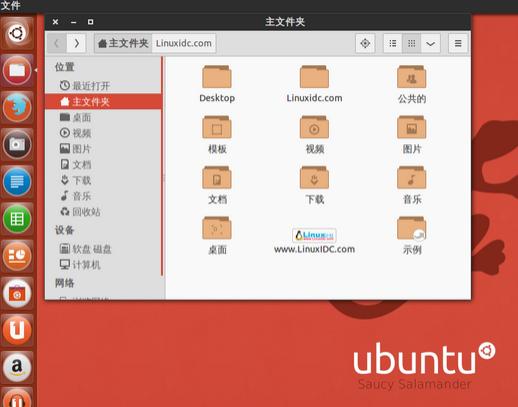Expand the view options dropdown arrow
Screen dimensions: 518x407
pyautogui.click(x=431, y=43)
